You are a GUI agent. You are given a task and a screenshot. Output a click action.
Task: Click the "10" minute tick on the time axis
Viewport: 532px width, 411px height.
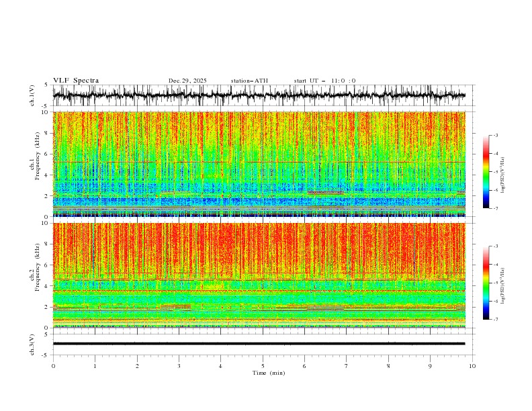click(472, 366)
